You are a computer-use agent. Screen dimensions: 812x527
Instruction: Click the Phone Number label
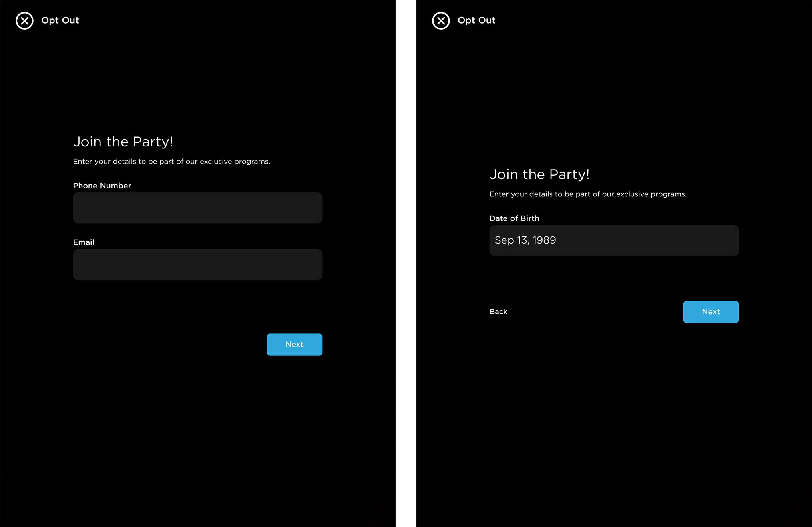click(102, 186)
